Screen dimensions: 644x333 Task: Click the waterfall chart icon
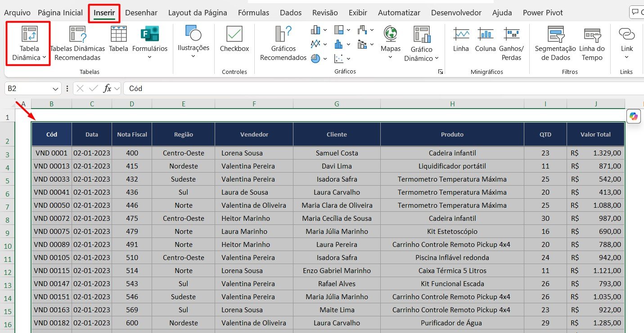click(362, 30)
